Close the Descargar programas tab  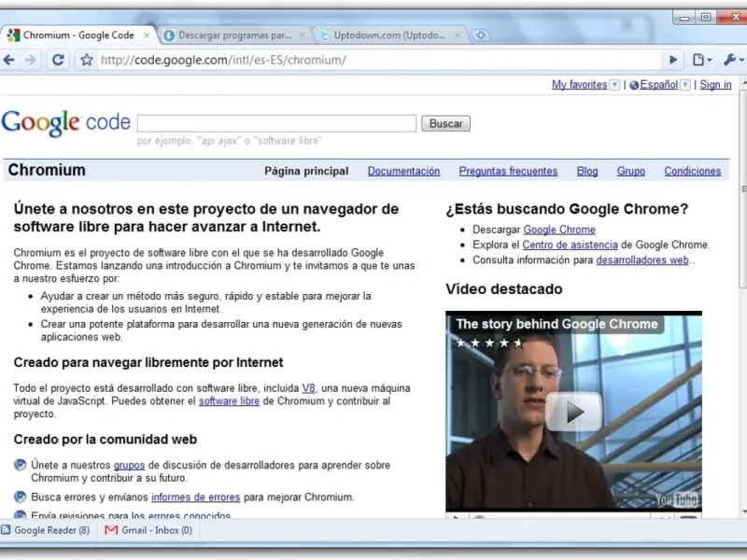[302, 35]
